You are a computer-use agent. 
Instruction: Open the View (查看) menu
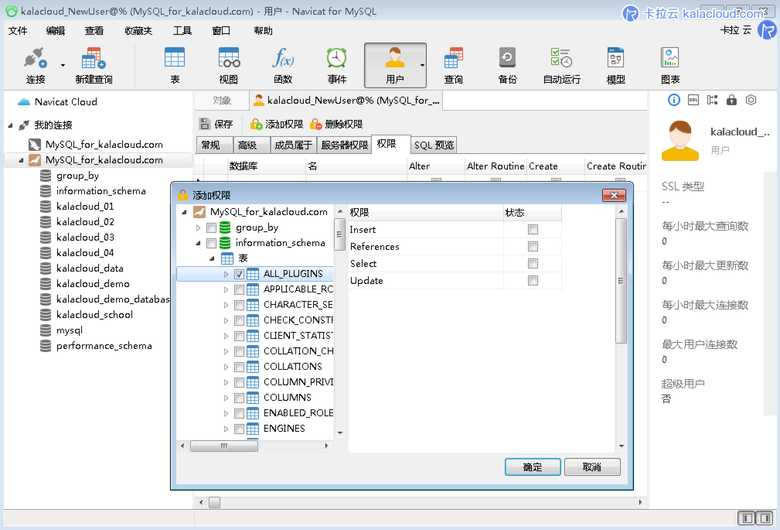tap(94, 31)
